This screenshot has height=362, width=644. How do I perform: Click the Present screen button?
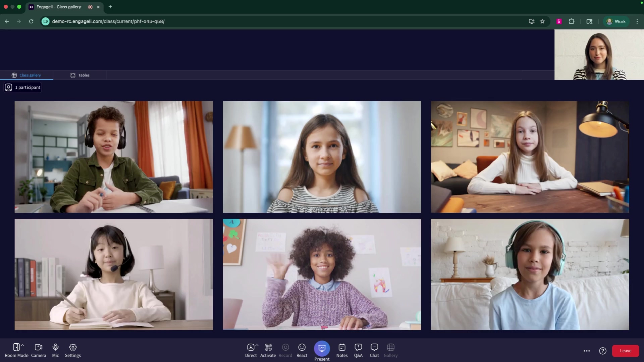[x=322, y=349]
